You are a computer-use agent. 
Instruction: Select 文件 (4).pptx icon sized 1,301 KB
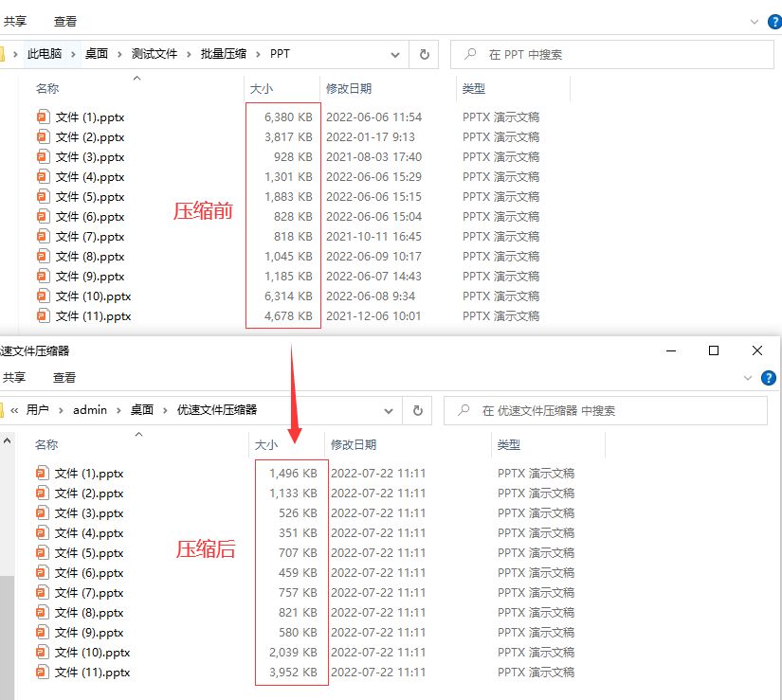[x=43, y=177]
